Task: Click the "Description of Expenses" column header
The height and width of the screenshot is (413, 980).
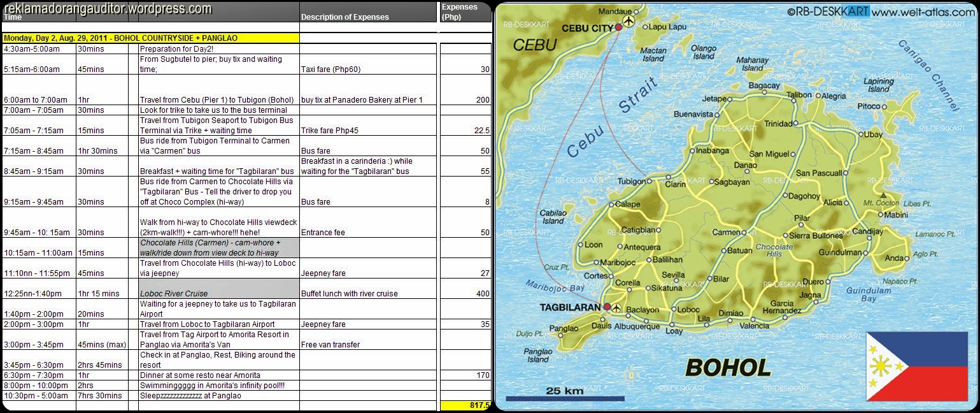Action: tap(344, 17)
